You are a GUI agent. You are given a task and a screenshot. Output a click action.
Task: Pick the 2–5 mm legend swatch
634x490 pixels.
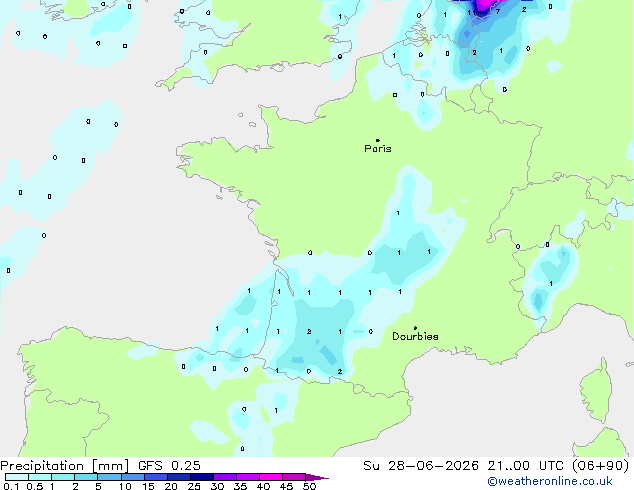coord(86,477)
